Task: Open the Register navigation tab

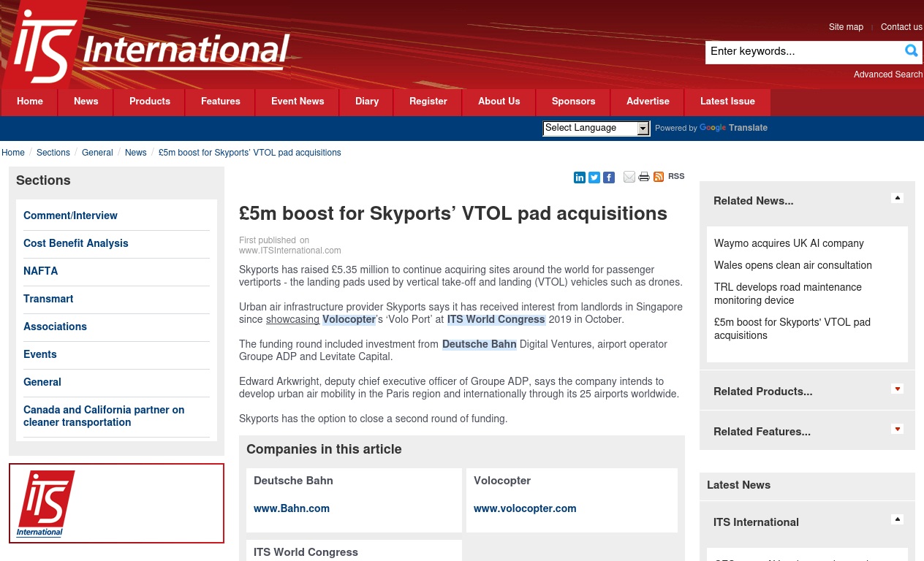Action: [428, 102]
